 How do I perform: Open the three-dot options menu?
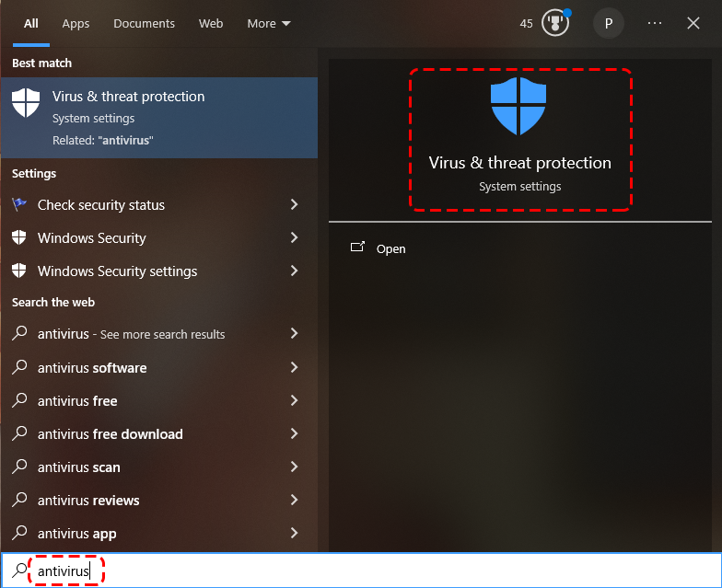pyautogui.click(x=654, y=23)
